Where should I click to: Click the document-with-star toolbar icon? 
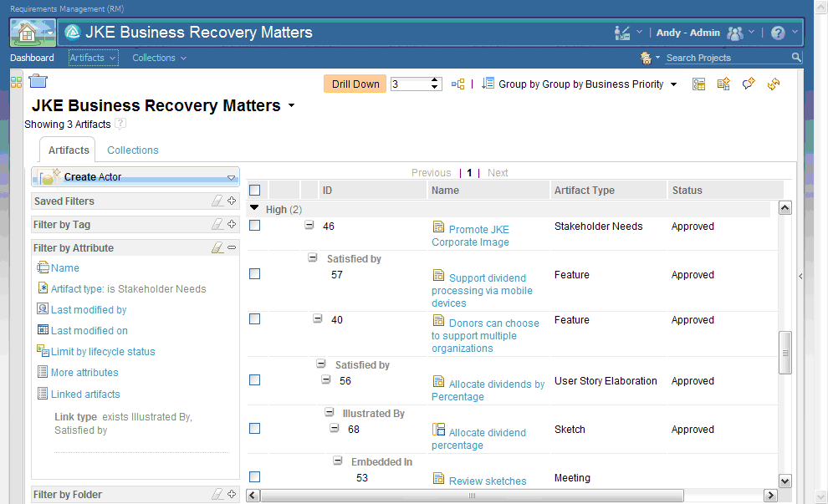tap(723, 84)
